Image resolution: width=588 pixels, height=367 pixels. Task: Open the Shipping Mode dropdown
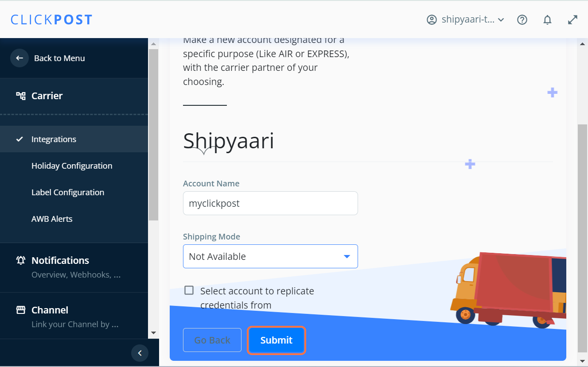(x=270, y=256)
